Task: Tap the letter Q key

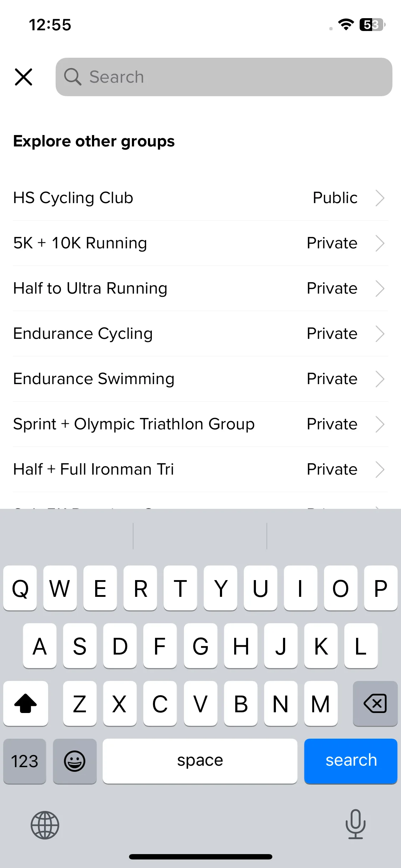Action: pyautogui.click(x=20, y=588)
